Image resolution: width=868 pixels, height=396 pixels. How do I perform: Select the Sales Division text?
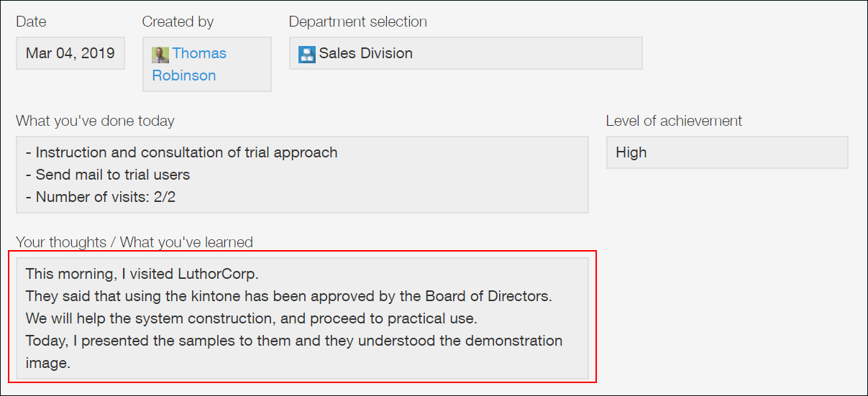[366, 53]
